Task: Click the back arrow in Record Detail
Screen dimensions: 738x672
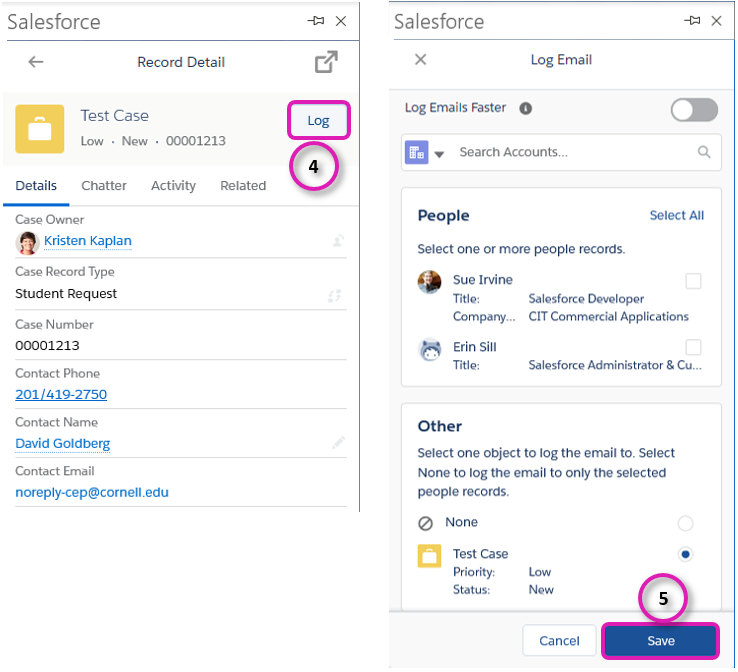Action: (x=36, y=62)
